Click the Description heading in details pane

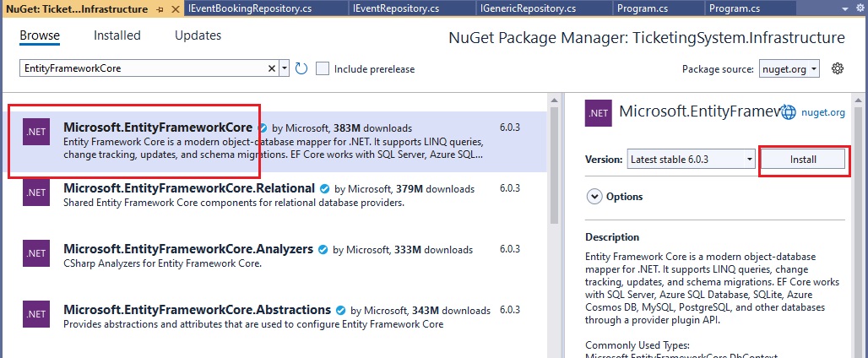tap(612, 236)
